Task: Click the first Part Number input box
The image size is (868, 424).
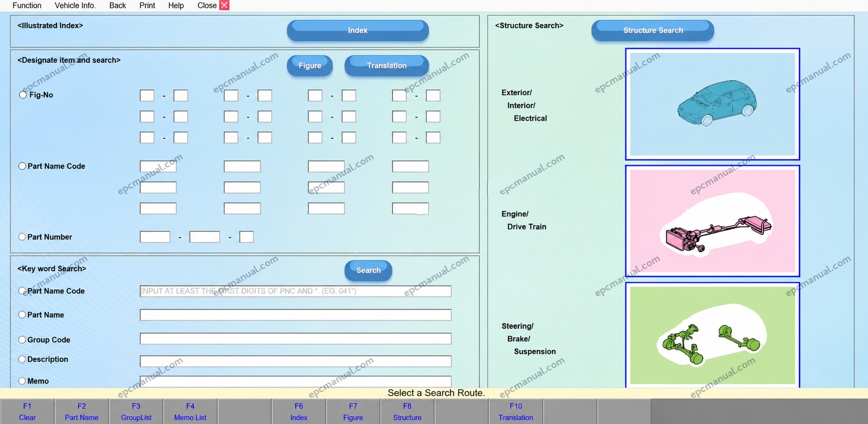Action: tap(155, 237)
